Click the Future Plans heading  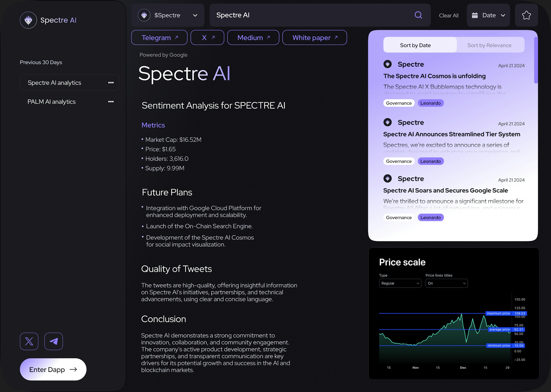pyautogui.click(x=167, y=192)
